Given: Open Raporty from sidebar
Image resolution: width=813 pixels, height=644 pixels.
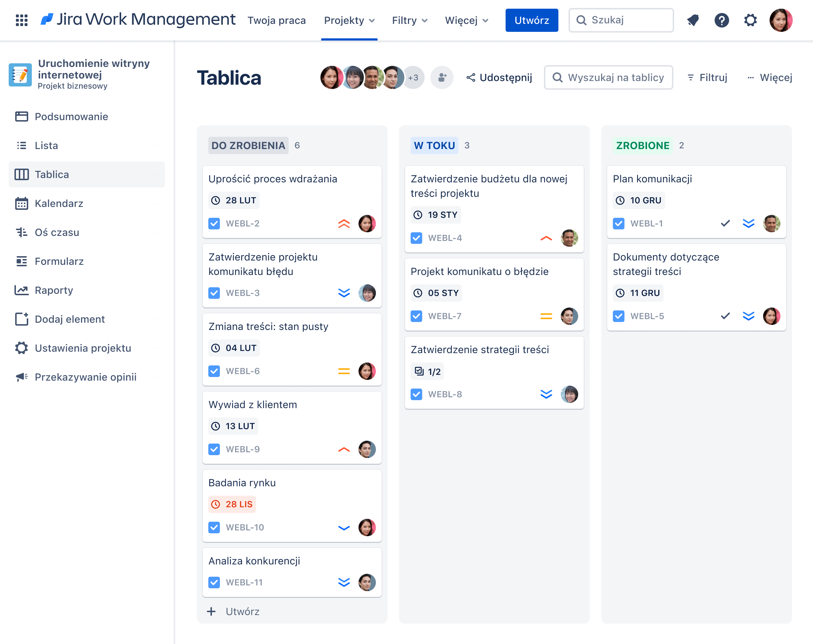Looking at the screenshot, I should 54,290.
